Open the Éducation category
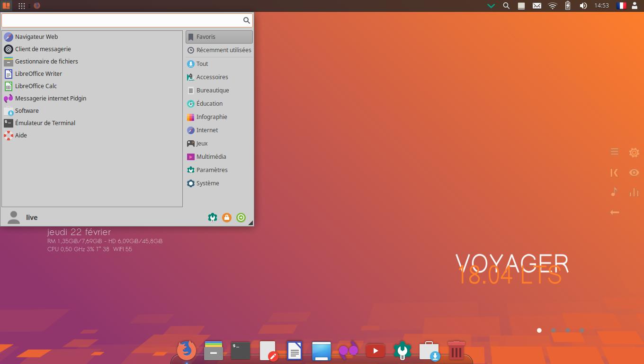644x364 pixels. (x=219, y=103)
